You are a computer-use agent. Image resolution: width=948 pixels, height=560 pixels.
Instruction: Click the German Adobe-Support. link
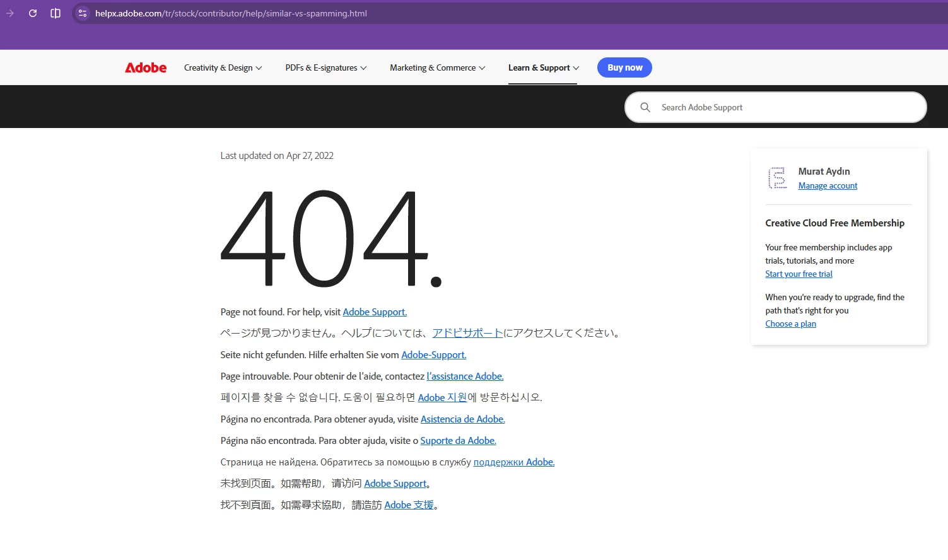pos(434,355)
